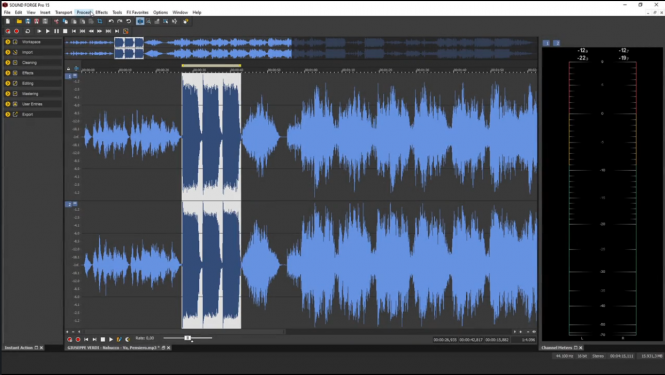This screenshot has height=375, width=665.
Task: Click the Workspace label in Instant Action
Action: point(31,42)
